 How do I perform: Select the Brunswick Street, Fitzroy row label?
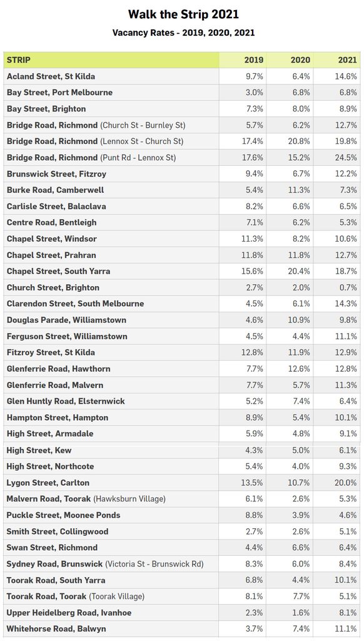pyautogui.click(x=56, y=174)
